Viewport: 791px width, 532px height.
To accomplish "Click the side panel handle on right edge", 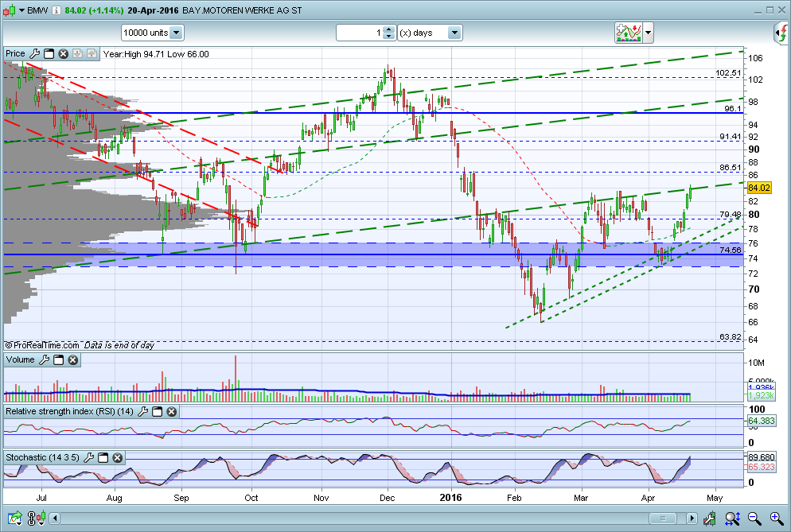I will pyautogui.click(x=782, y=33).
